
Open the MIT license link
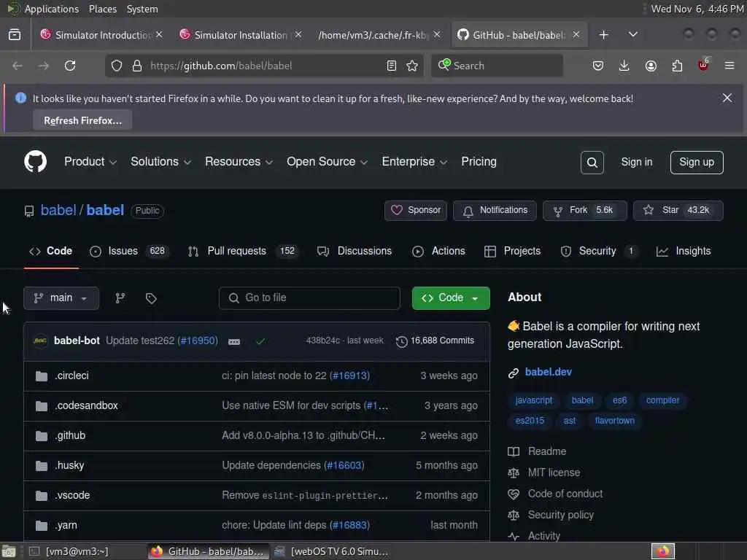(554, 472)
